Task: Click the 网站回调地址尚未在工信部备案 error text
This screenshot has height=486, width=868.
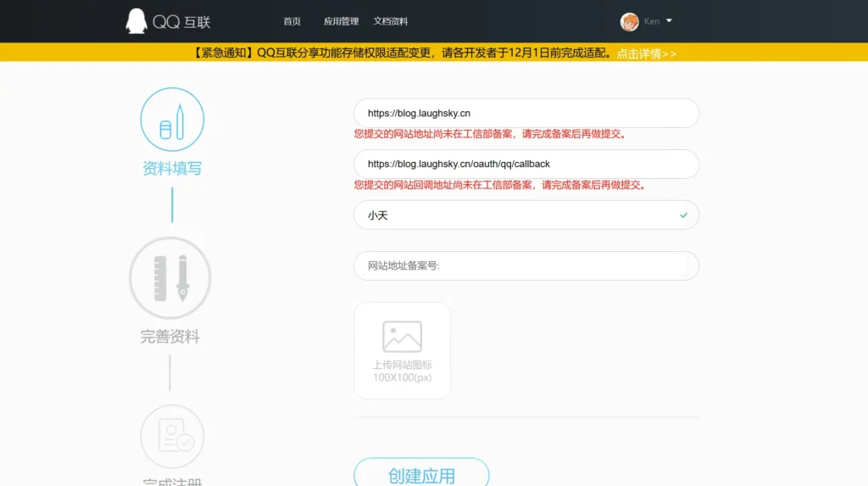Action: pyautogui.click(x=501, y=185)
